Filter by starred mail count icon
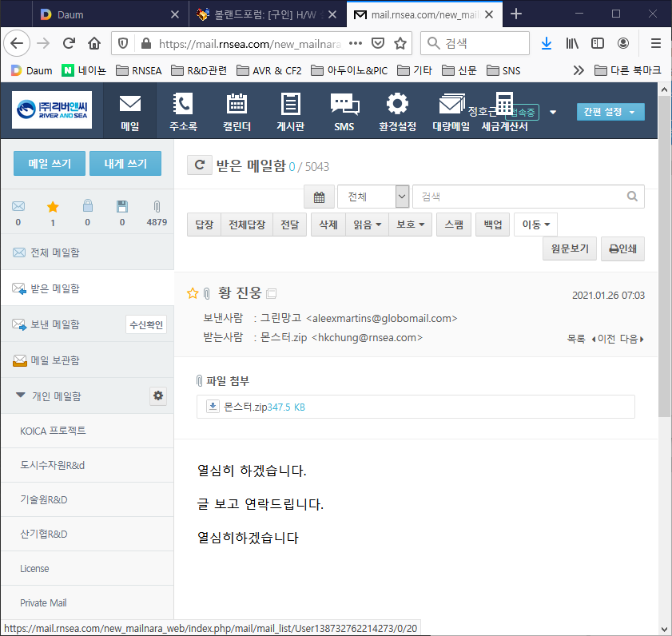Viewport: 672px width, 636px height. coord(53,206)
